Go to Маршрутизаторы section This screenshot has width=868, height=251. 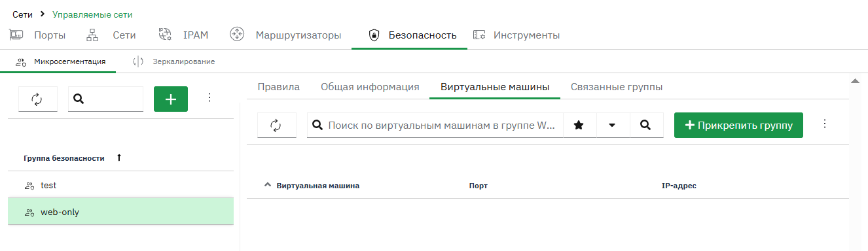coord(285,35)
